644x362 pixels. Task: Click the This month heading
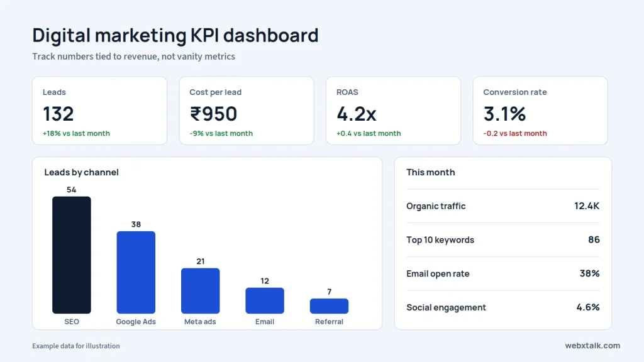tap(430, 172)
